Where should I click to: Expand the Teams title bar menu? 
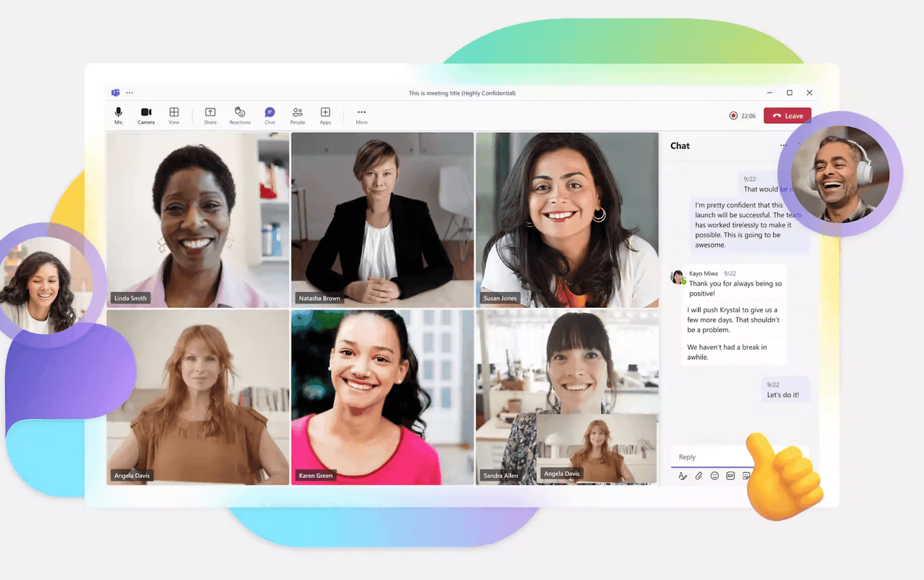pos(129,92)
